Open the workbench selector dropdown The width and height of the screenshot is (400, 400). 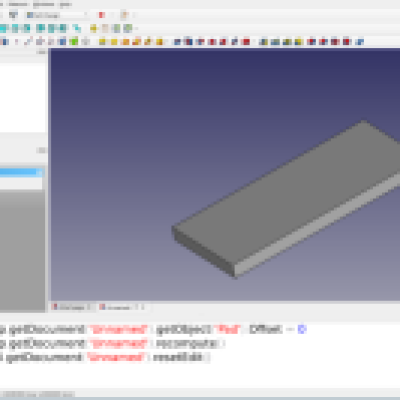pyautogui.click(x=57, y=15)
